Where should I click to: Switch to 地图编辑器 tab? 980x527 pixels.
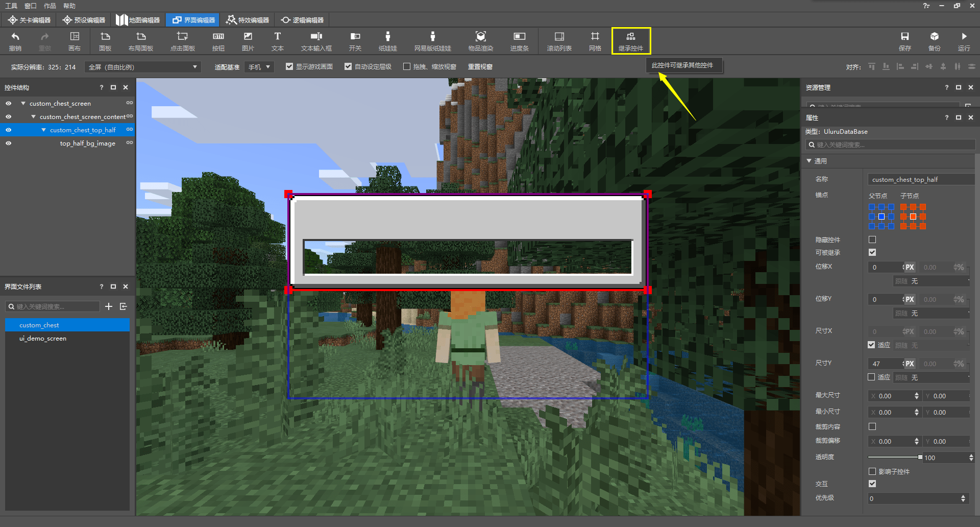coord(138,20)
